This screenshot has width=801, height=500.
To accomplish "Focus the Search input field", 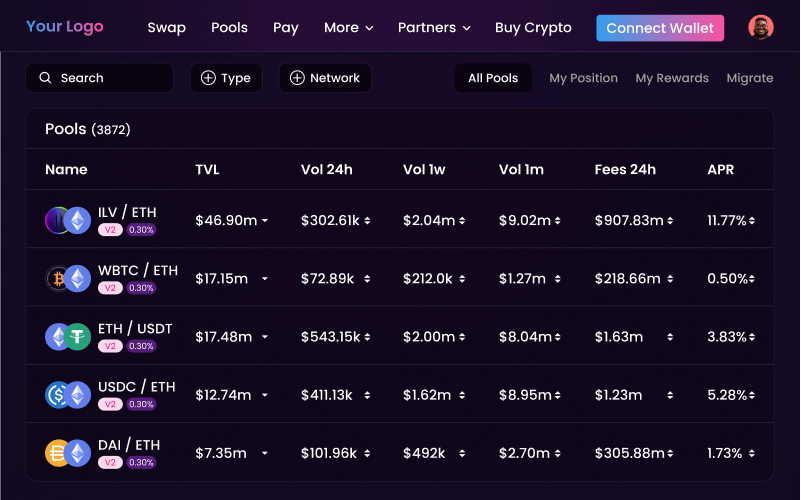I will 100,78.
